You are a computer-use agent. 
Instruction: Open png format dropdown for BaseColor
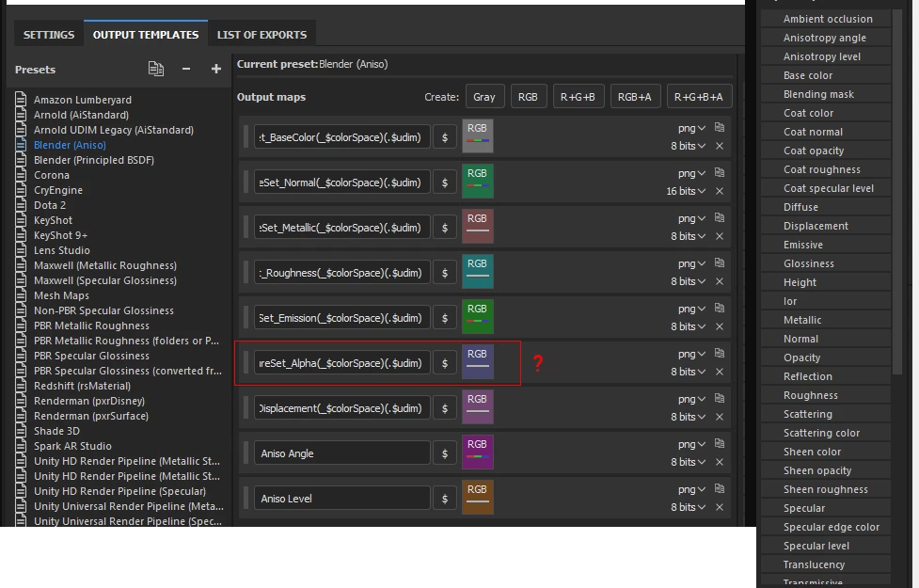(x=691, y=128)
